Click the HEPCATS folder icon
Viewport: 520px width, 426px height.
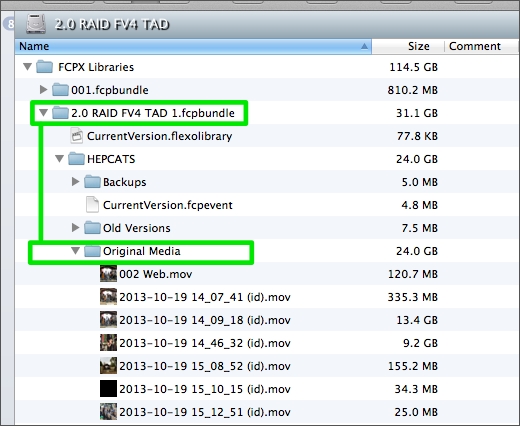click(x=76, y=159)
